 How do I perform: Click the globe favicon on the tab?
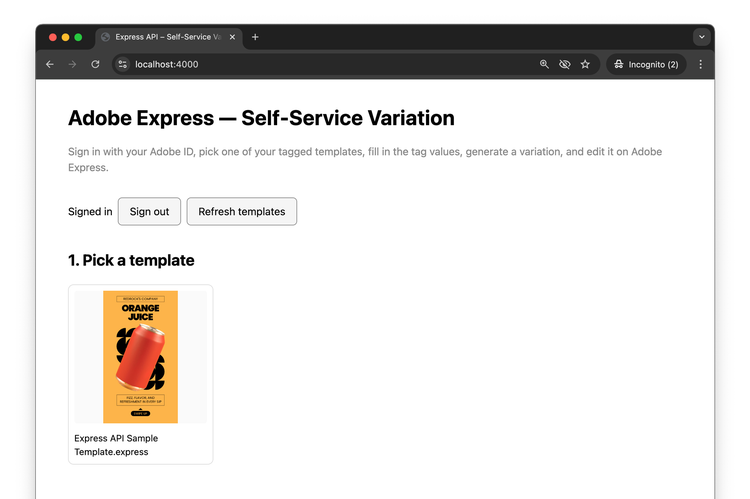point(106,37)
